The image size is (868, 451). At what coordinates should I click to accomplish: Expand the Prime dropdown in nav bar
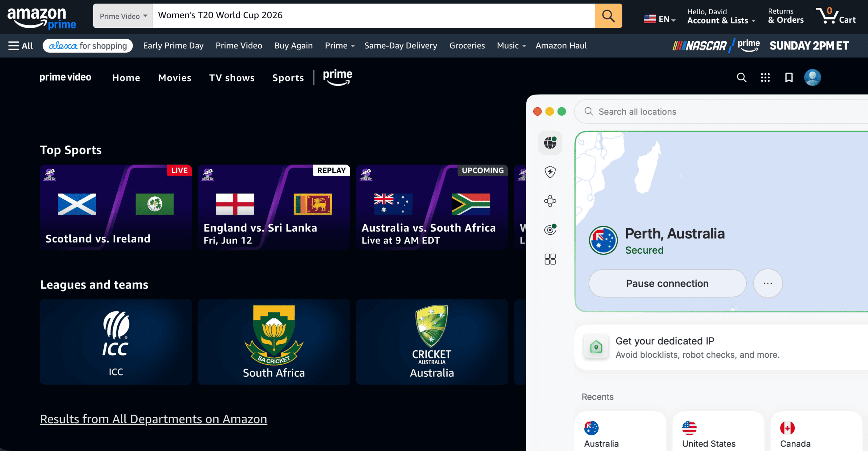point(339,45)
